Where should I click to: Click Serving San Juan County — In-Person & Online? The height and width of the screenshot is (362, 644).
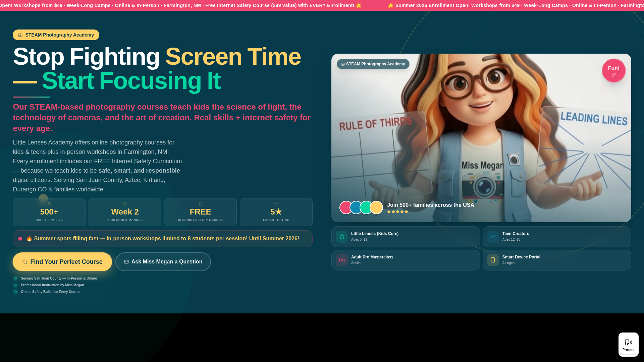(x=59, y=279)
